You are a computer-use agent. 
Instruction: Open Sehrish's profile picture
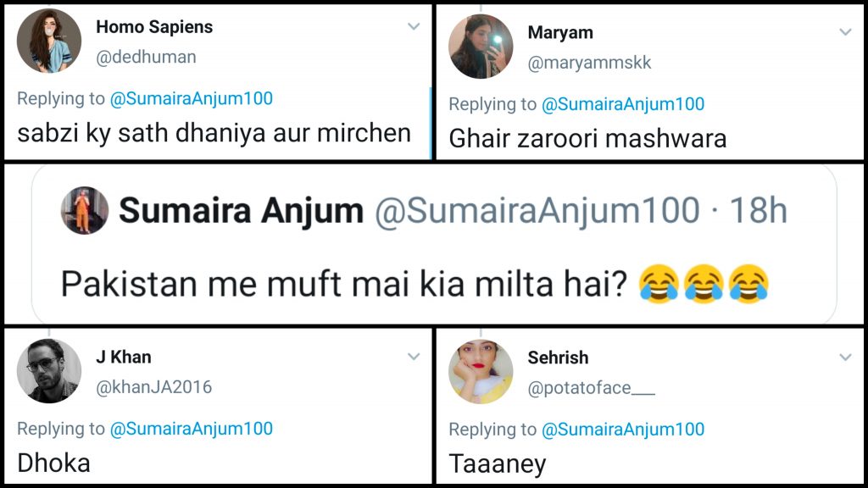tap(481, 371)
